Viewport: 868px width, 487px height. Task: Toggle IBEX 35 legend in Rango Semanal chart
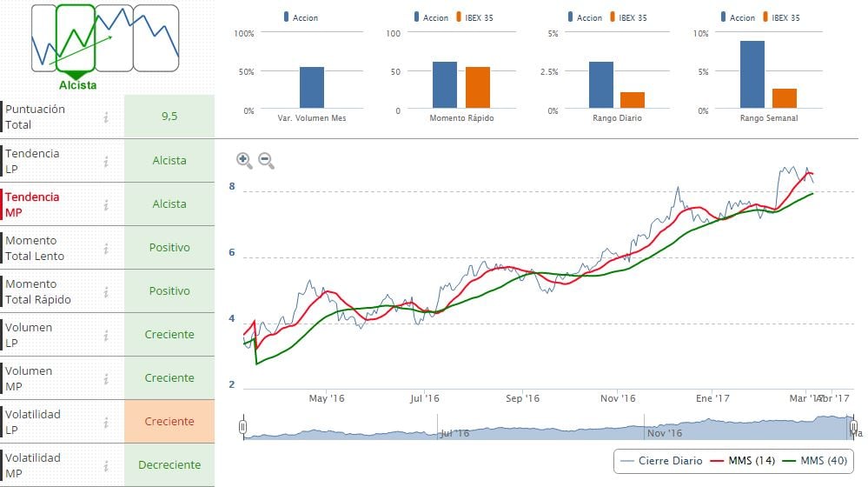784,17
